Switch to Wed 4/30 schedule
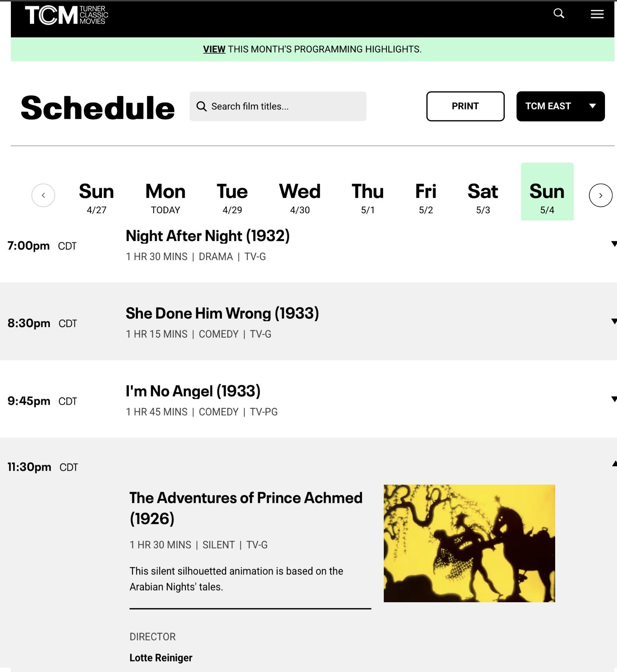Screen dimensions: 617x672 pyautogui.click(x=300, y=198)
